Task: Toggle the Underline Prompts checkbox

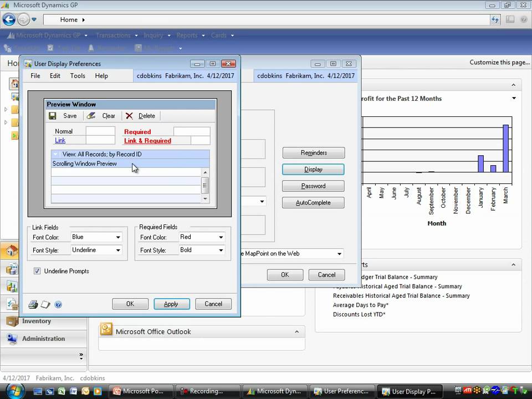Action: pyautogui.click(x=37, y=271)
